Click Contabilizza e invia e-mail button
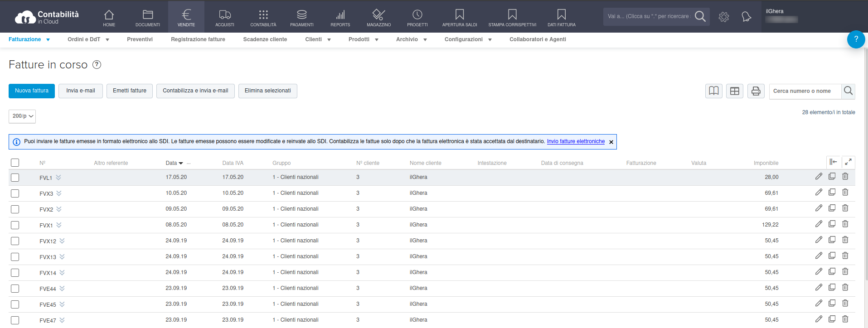868x328 pixels. 195,91
